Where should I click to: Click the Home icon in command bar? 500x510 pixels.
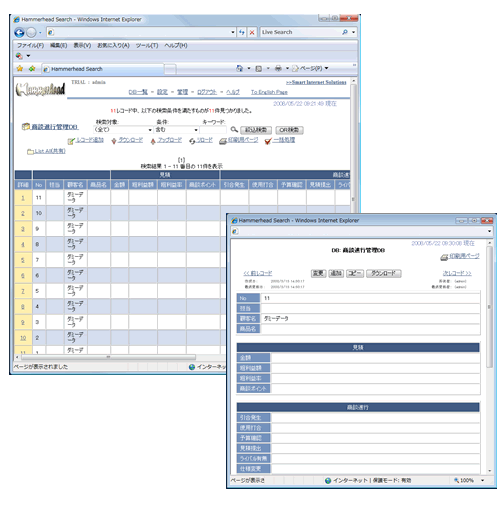(x=239, y=68)
